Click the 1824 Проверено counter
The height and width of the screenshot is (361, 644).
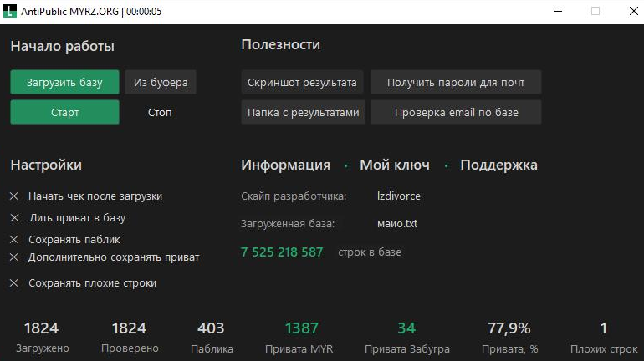(x=129, y=328)
